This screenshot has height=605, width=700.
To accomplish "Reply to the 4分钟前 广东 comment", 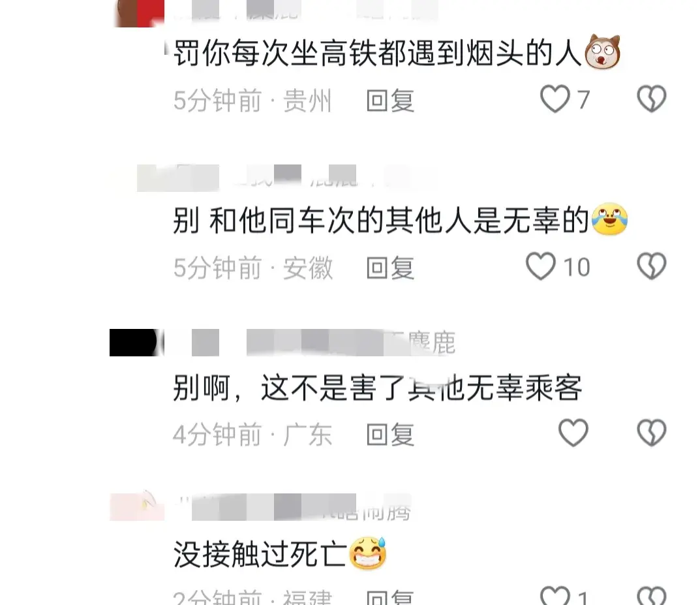I will pyautogui.click(x=390, y=435).
